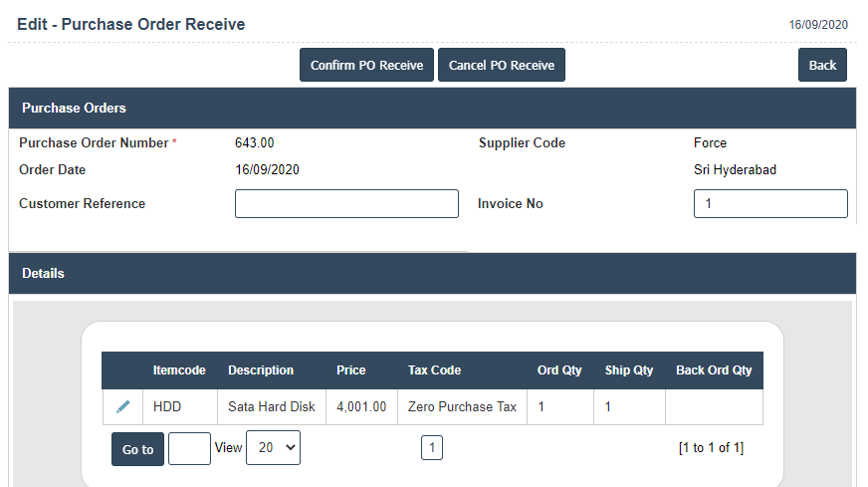The image size is (868, 487).
Task: Click the Customer Reference input field
Action: (x=346, y=203)
